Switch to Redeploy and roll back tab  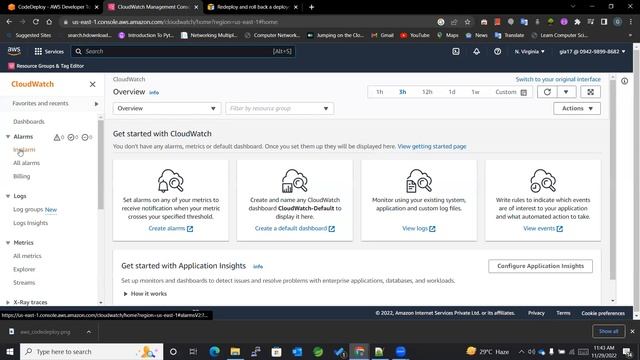253,7
